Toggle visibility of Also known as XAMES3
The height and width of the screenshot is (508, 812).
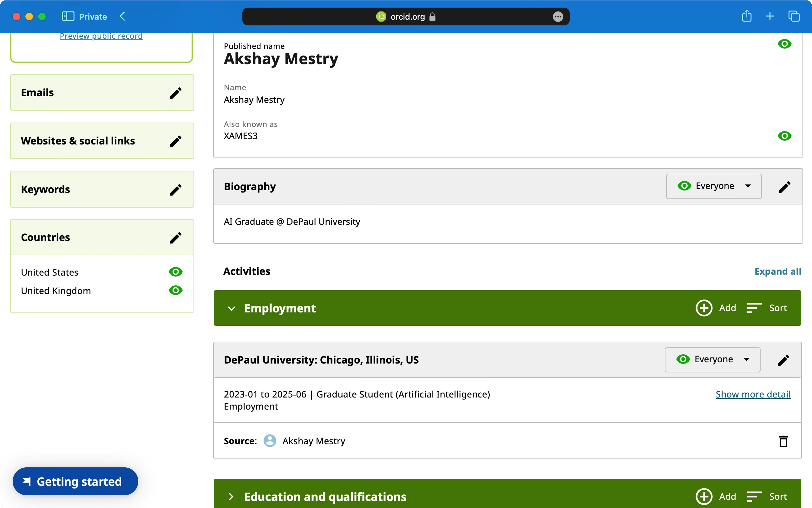click(784, 136)
